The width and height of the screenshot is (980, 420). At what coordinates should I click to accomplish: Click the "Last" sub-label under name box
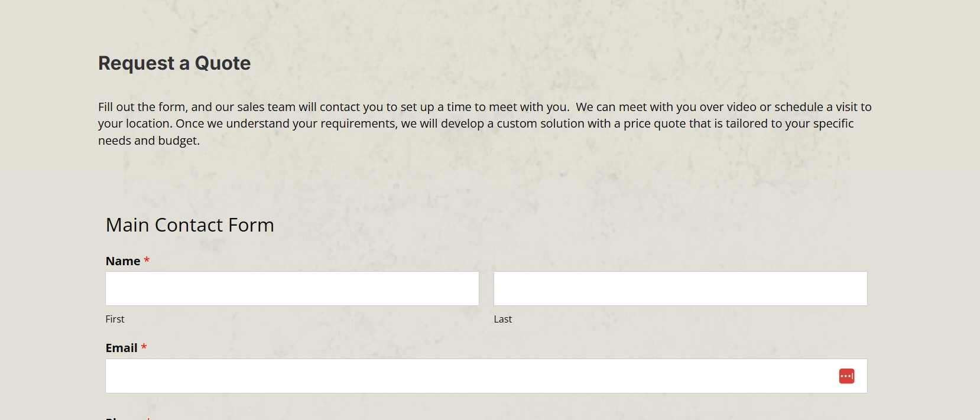502,319
